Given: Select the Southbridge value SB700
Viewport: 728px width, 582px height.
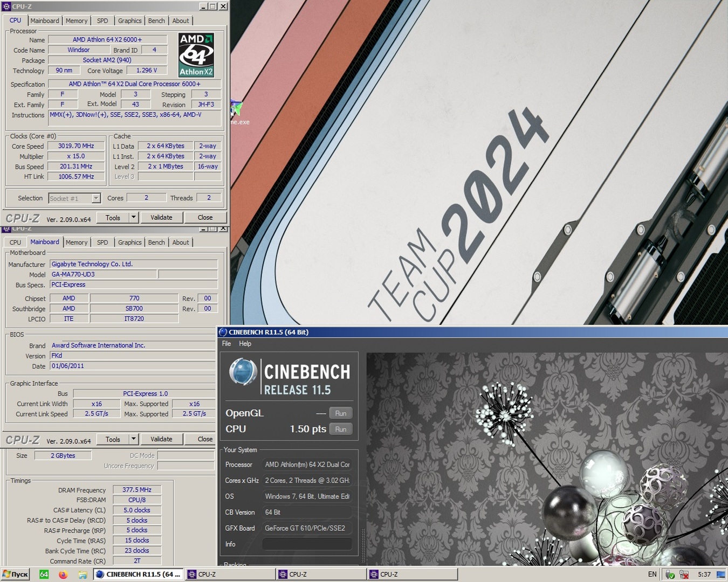Looking at the screenshot, I should coord(134,309).
